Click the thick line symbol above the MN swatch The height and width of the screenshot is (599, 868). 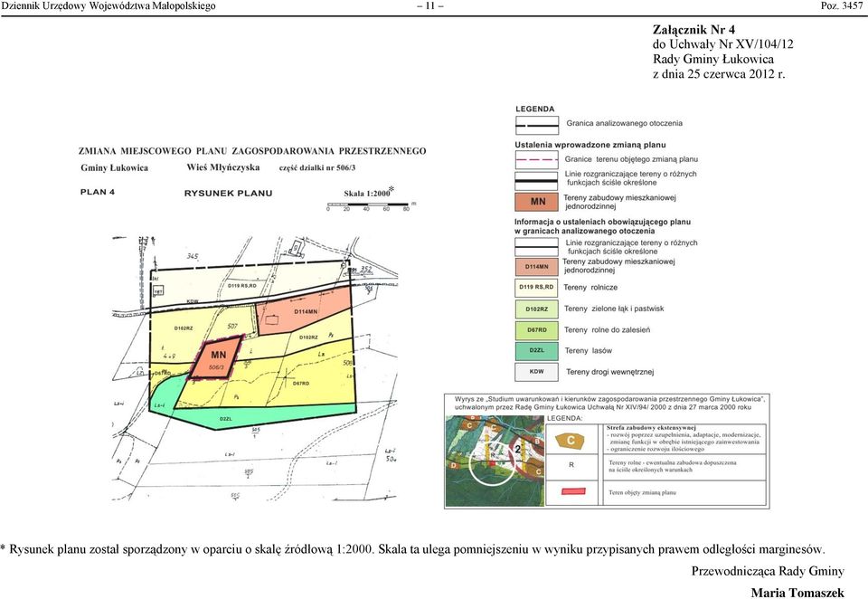(536, 181)
